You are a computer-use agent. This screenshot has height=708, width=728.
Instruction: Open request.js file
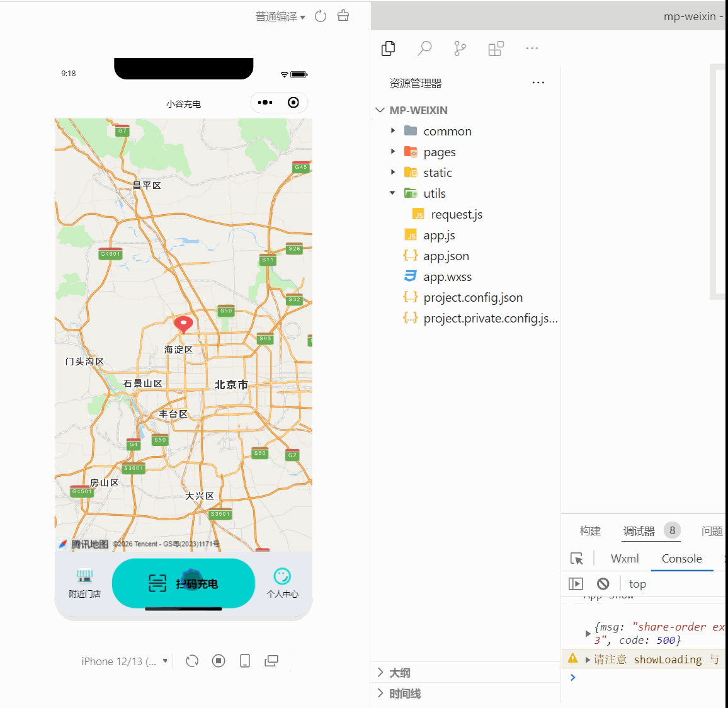pos(457,215)
